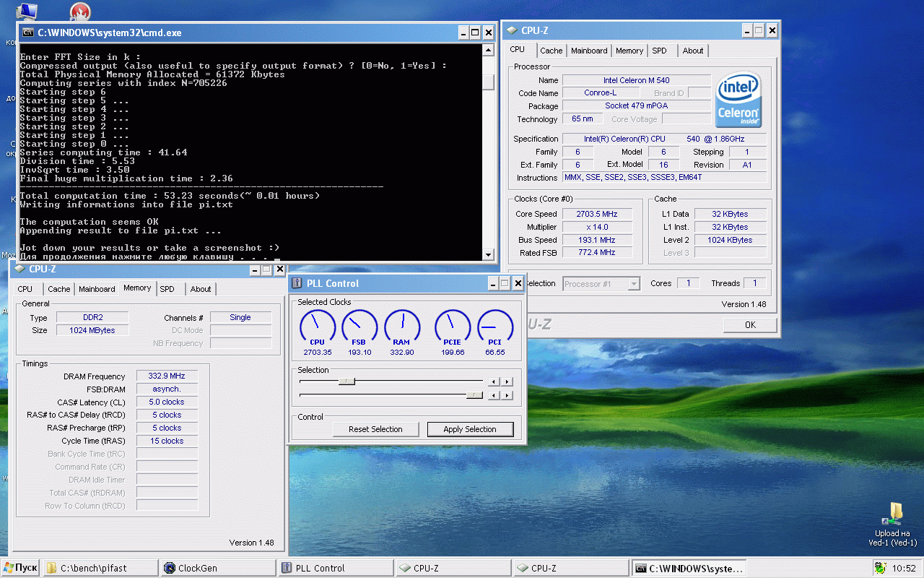Screen dimensions: 924x578
Task: Click the CPU clock dial gauge
Action: click(317, 329)
